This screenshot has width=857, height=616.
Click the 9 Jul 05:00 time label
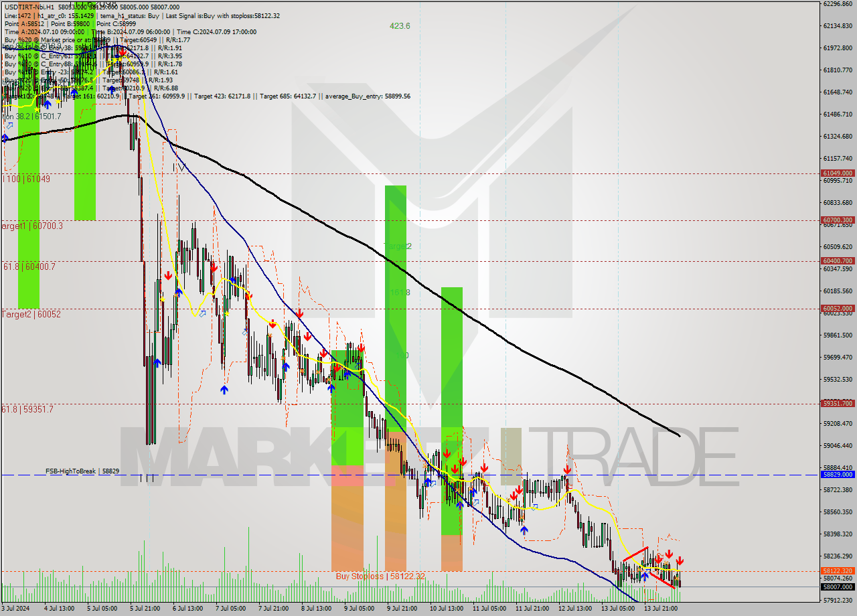359,609
